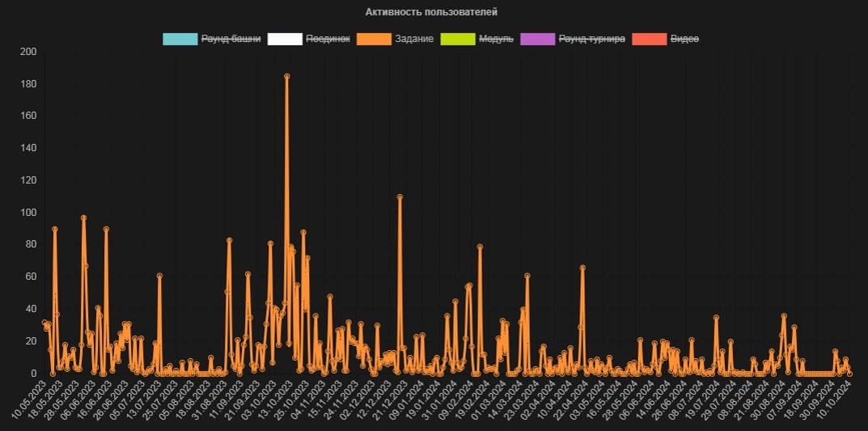Click the August 2023 peak point near 83
Screen dimensions: 868x431
tap(229, 240)
